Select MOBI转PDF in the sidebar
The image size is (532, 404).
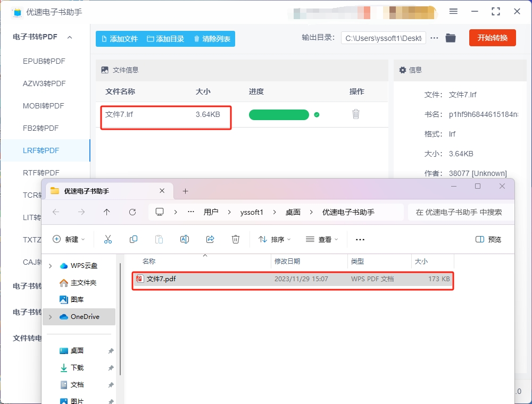click(x=44, y=106)
